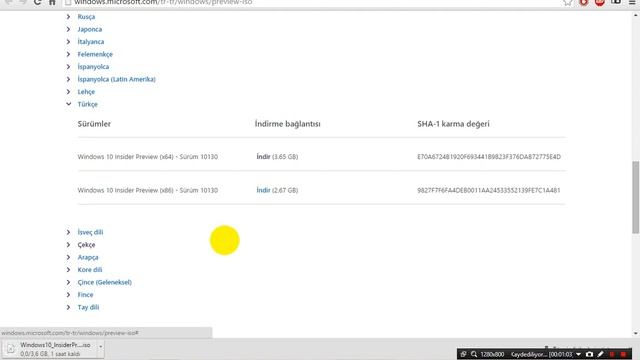The width and height of the screenshot is (640, 360).
Task: Click the scrollbar up arrow
Action: coord(636,15)
